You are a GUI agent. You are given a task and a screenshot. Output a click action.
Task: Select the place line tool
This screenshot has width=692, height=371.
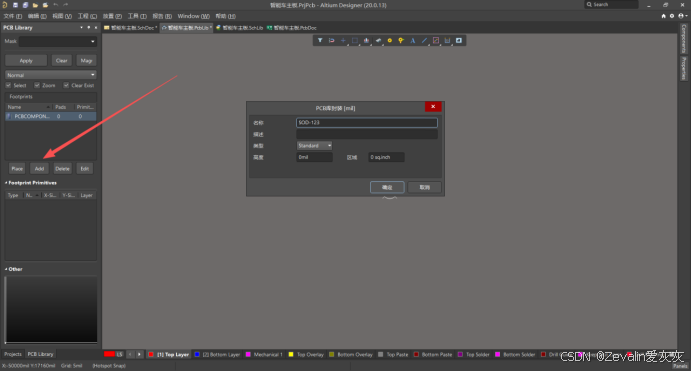(x=424, y=41)
